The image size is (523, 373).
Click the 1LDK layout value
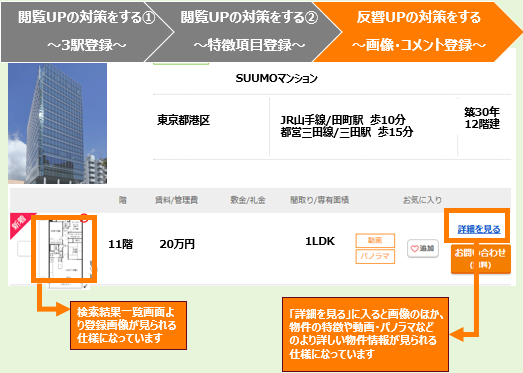click(x=320, y=241)
